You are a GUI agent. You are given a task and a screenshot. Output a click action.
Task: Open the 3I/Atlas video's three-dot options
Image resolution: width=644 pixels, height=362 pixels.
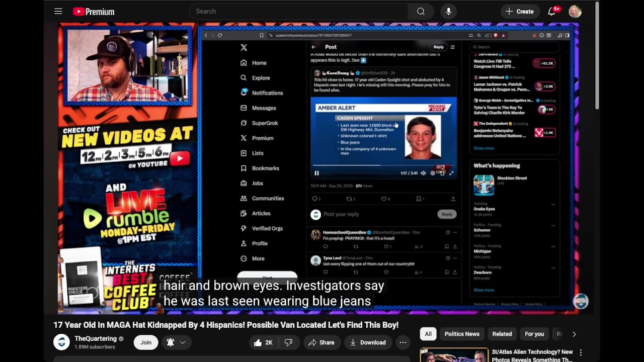click(x=581, y=353)
